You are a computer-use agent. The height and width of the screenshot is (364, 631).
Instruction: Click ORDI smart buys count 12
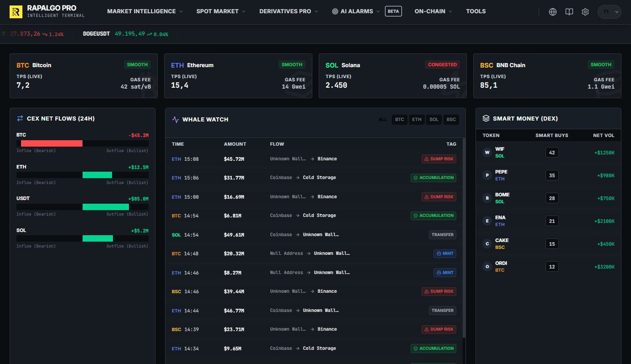pyautogui.click(x=552, y=267)
